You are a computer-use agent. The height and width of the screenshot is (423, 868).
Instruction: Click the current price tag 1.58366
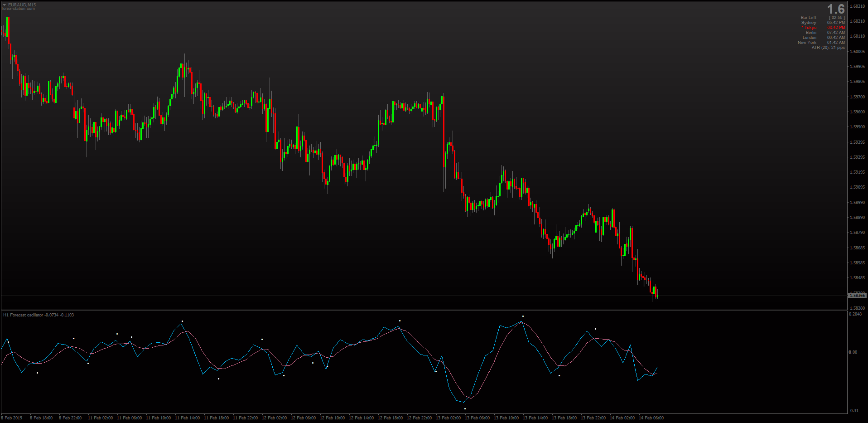[857, 296]
